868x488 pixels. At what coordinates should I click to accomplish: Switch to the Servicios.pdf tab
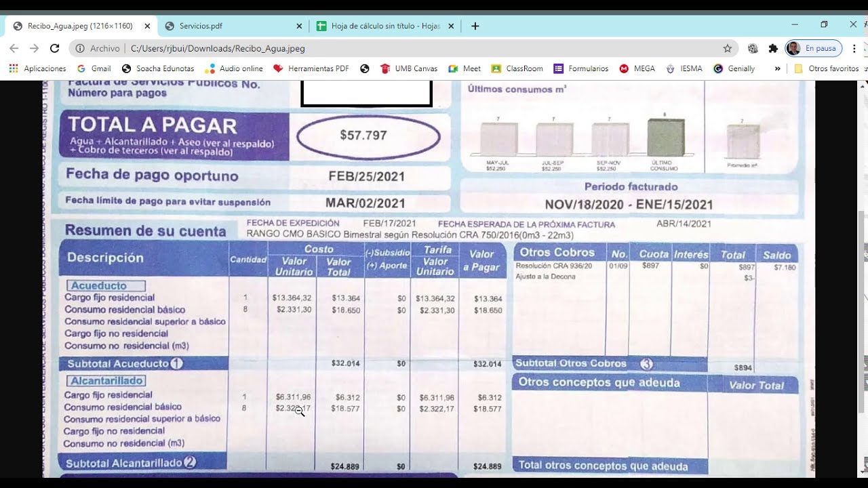[x=234, y=26]
